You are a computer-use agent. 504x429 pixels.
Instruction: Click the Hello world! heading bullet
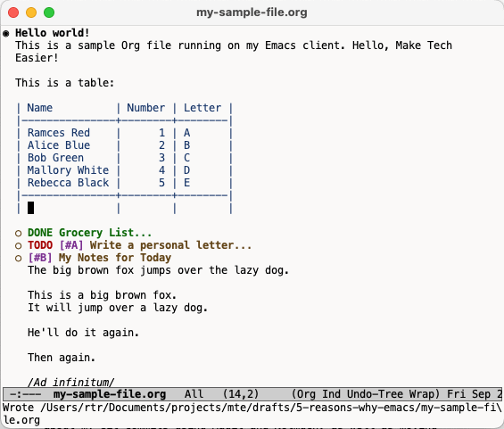(5, 33)
